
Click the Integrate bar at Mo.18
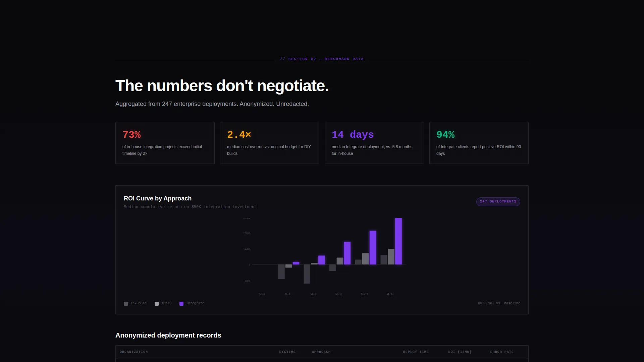pyautogui.click(x=373, y=248)
